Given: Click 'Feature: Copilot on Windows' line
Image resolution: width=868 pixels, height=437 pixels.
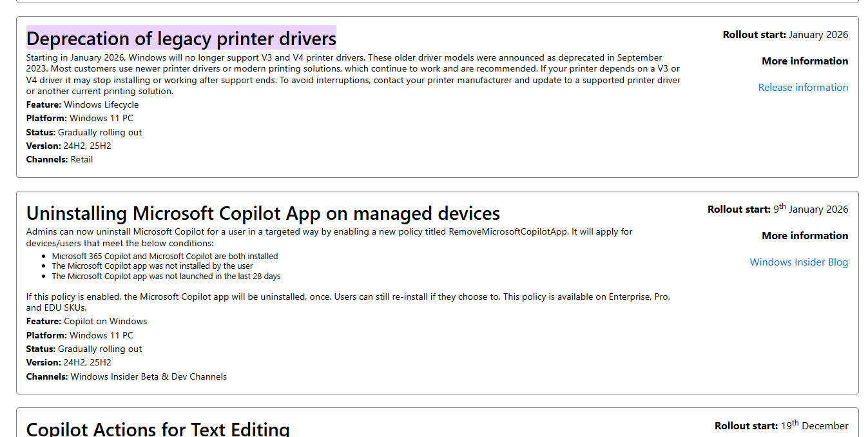Looking at the screenshot, I should coord(86,321).
